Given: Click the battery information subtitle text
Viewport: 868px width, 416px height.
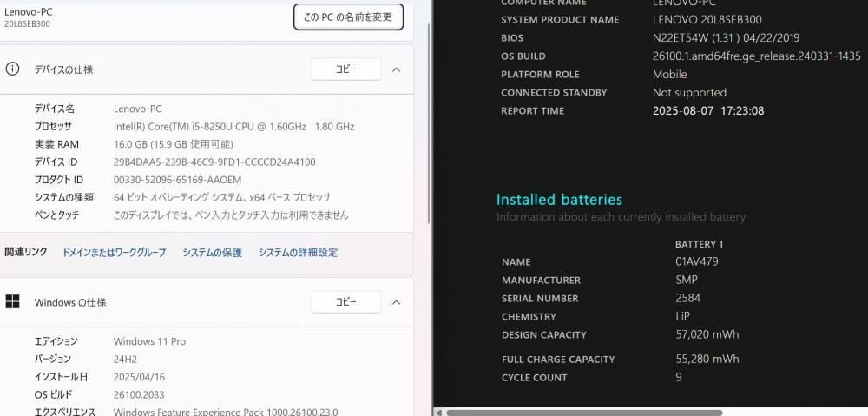Looking at the screenshot, I should click(621, 216).
